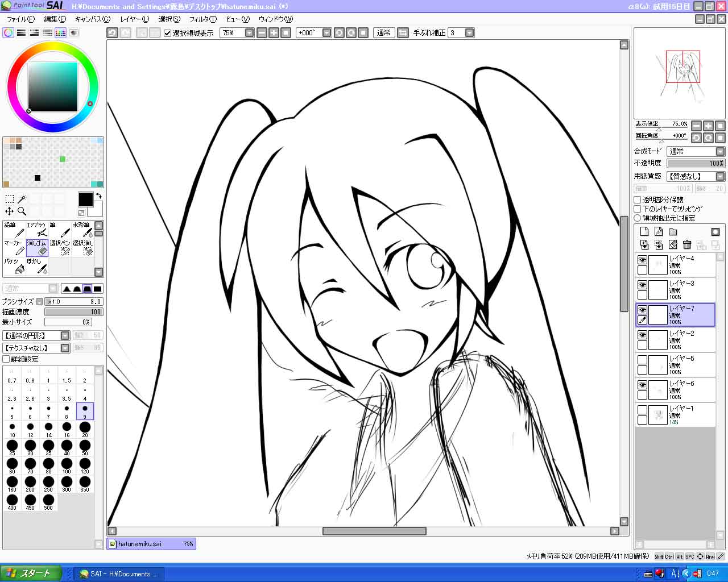
Task: Open the 編集(E) menu
Action: 55,19
